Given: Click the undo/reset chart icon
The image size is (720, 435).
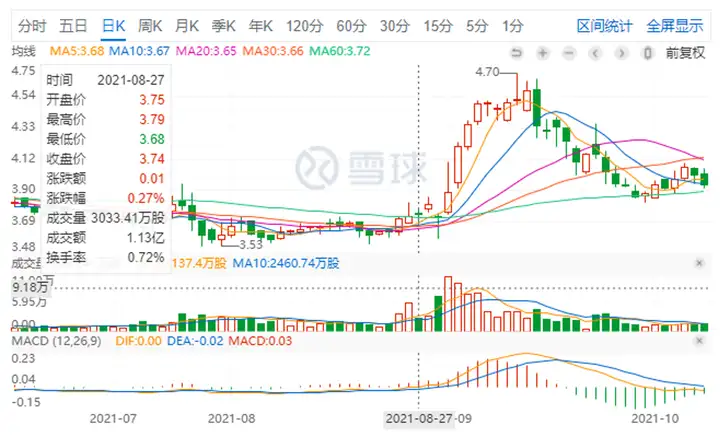Looking at the screenshot, I should (517, 53).
